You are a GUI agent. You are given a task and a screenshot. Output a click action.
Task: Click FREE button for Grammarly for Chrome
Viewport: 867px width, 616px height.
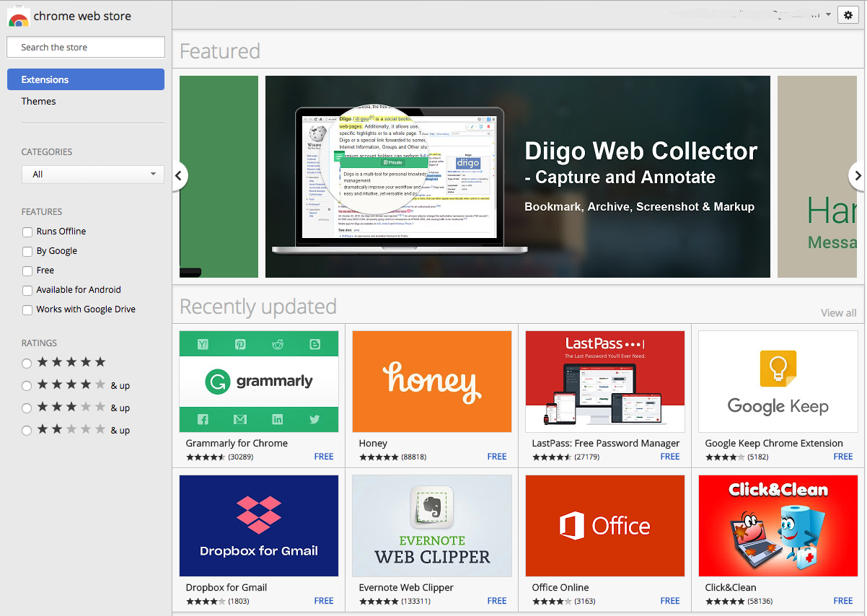pos(324,457)
